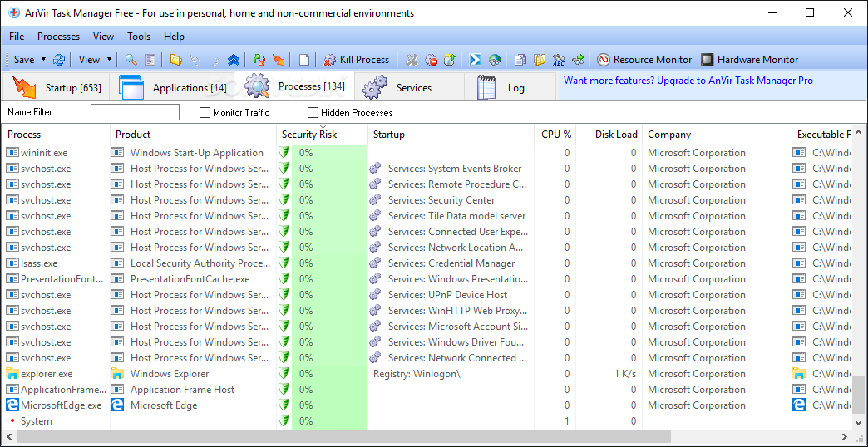
Task: Click the scroll-up arrow of the process list
Action: coord(858,132)
